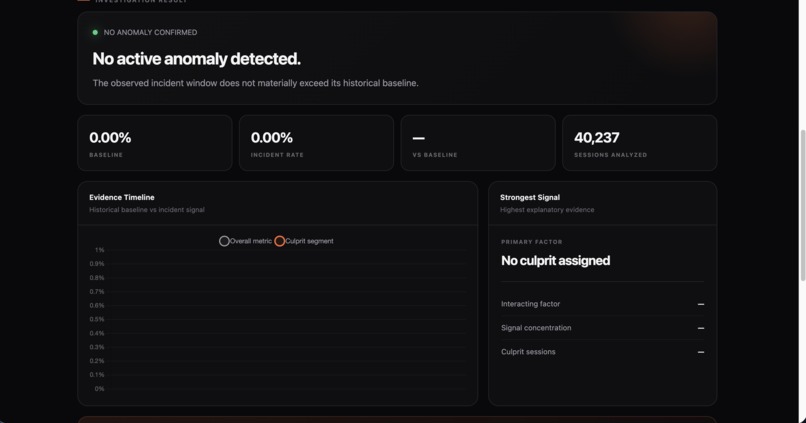Select the 0.00% Incident Rate card

pos(316,143)
